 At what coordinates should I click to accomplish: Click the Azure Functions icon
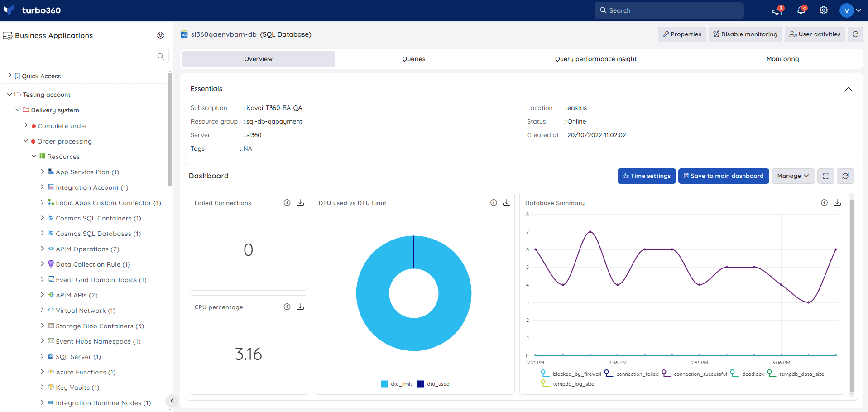[51, 372]
